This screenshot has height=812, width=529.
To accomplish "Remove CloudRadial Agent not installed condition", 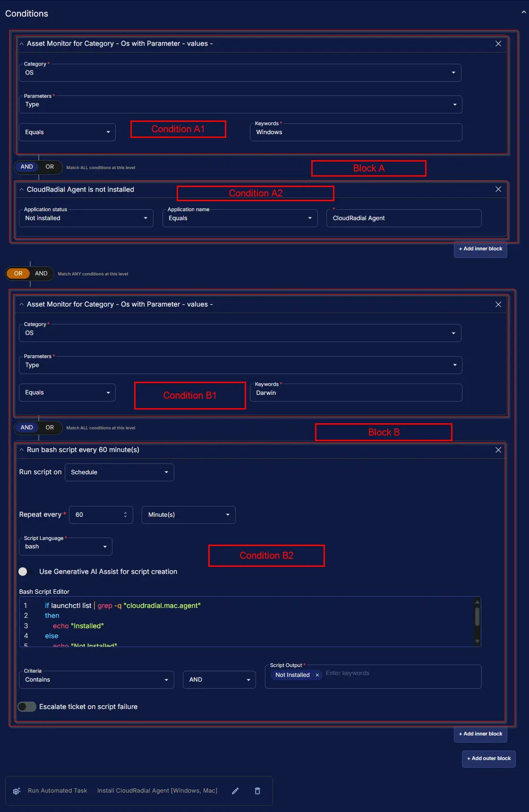I will [498, 189].
